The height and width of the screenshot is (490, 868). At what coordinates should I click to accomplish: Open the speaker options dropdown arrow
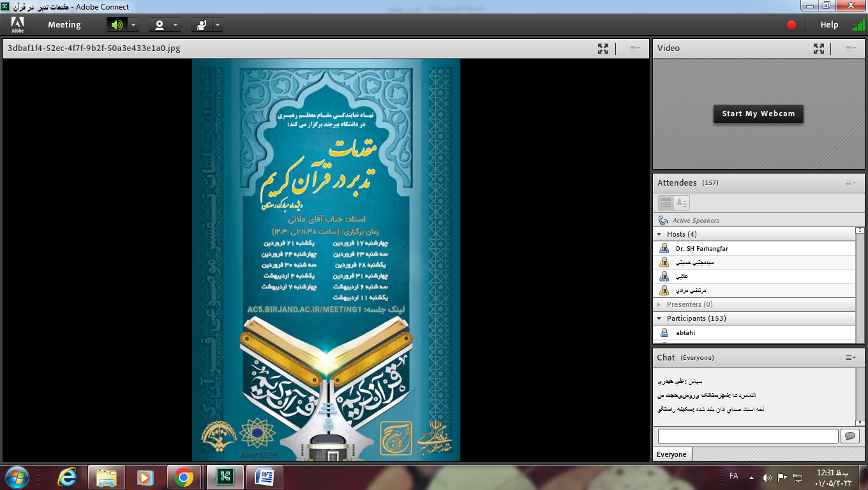133,25
